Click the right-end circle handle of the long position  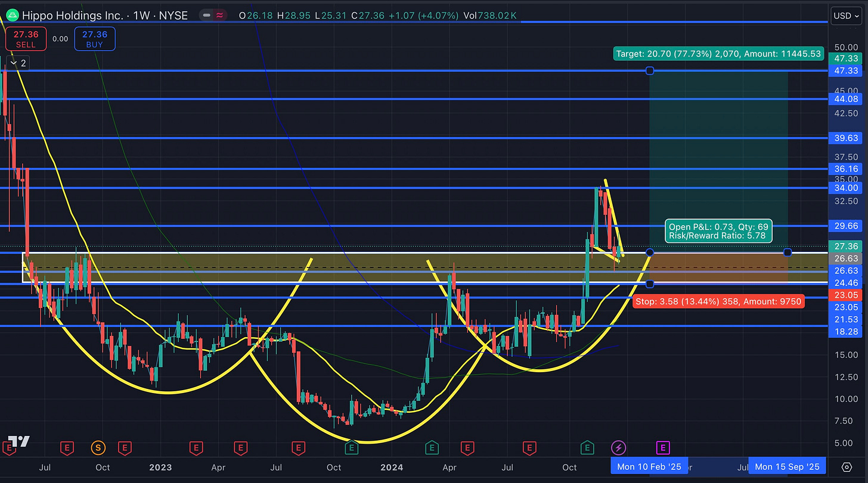(788, 253)
